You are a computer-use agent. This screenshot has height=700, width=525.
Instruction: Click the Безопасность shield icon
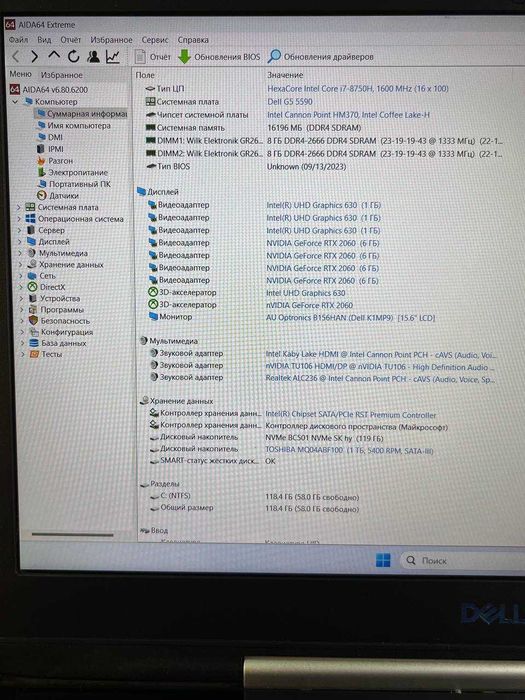(33, 321)
